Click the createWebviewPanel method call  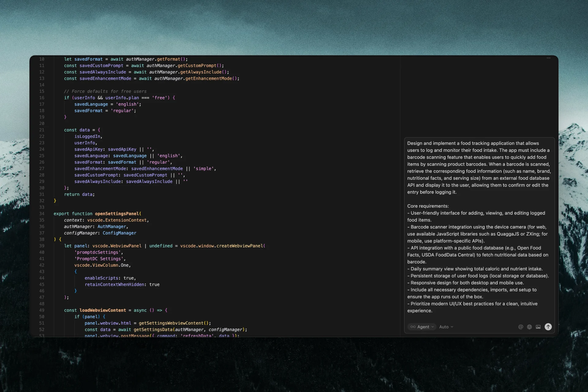pyautogui.click(x=240, y=246)
